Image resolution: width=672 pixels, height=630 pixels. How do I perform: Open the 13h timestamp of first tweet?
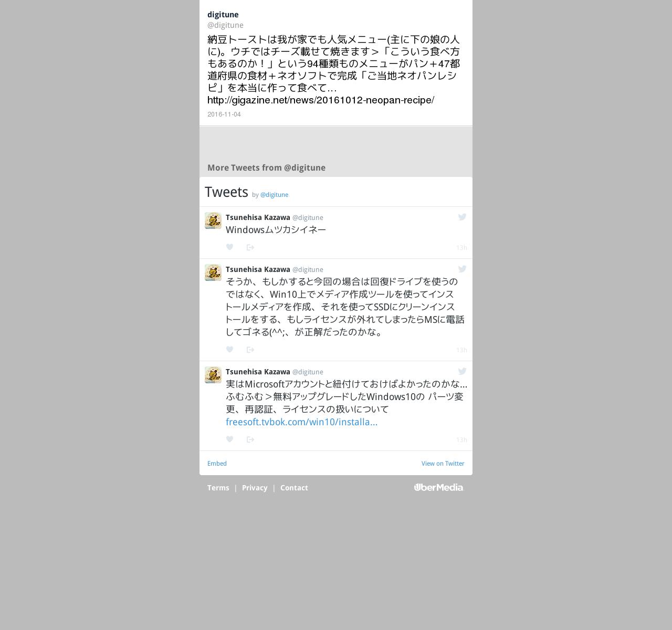(461, 248)
